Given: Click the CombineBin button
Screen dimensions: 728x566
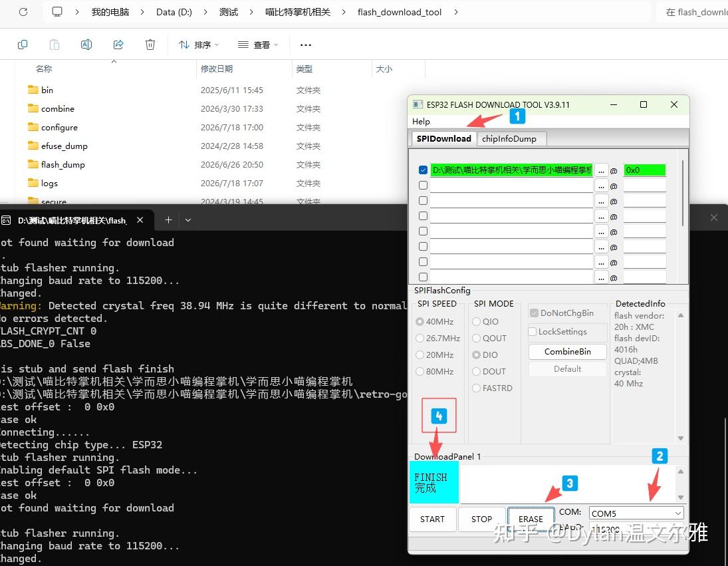Looking at the screenshot, I should [567, 351].
